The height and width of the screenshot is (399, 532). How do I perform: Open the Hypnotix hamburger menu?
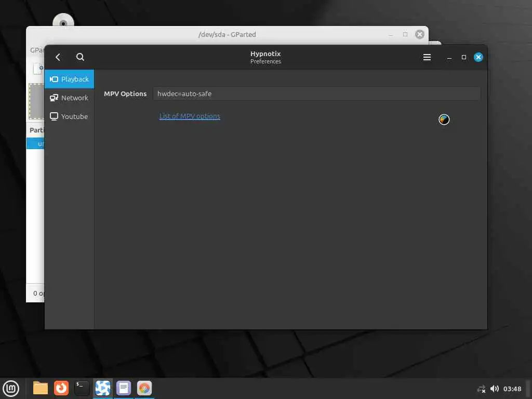point(427,57)
